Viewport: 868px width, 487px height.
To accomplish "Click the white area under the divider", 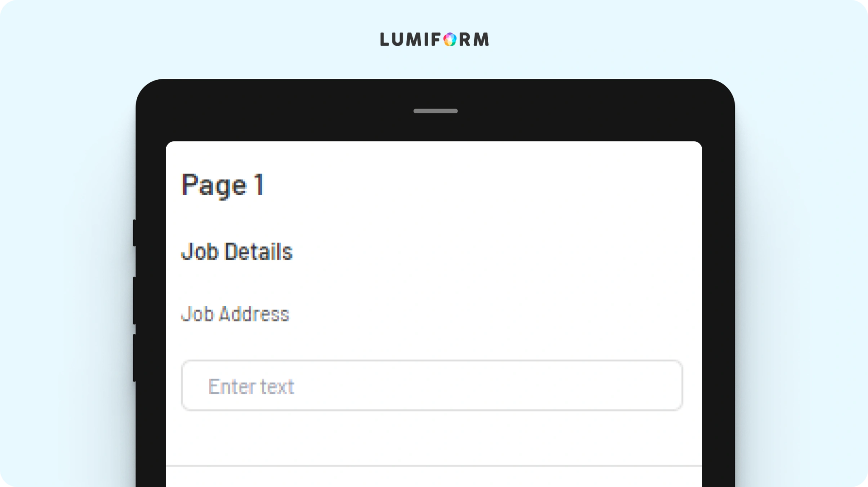I will point(434,477).
